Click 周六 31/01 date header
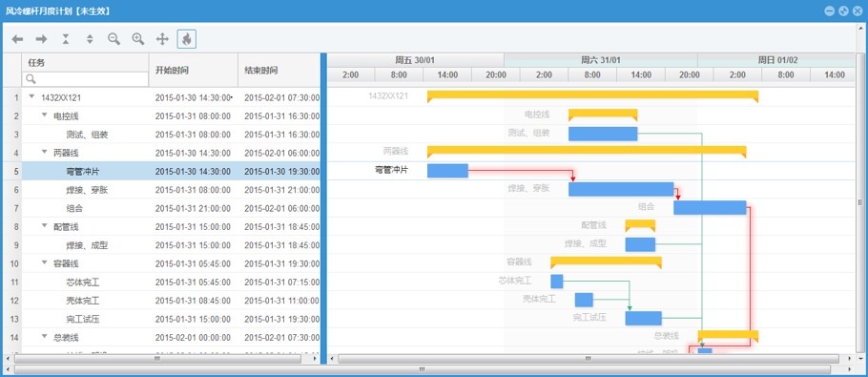The image size is (868, 377). tap(601, 60)
